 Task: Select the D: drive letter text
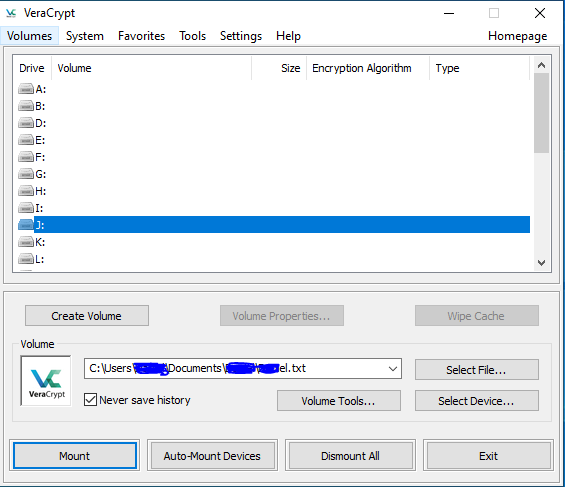[41, 123]
